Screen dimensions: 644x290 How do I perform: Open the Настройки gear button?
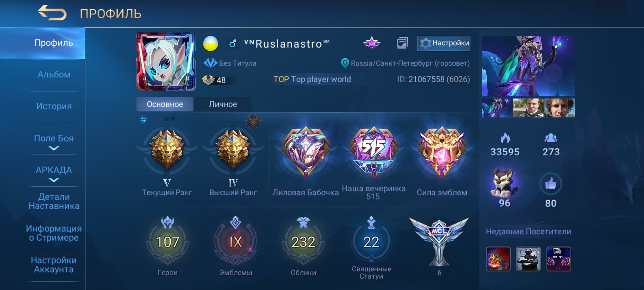pos(444,43)
